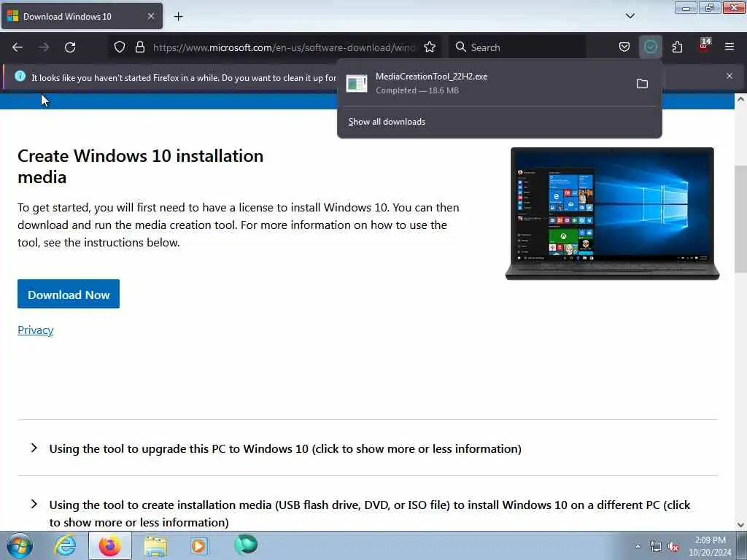Click the Firefox taskbar button
Image resolution: width=747 pixels, height=560 pixels.
pyautogui.click(x=110, y=545)
